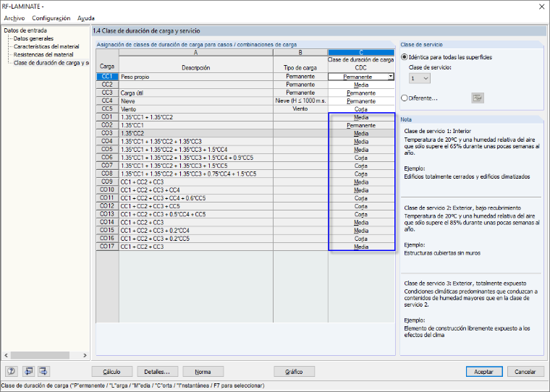The image size is (550, 392).
Task: Click the CO8 combination description cell
Action: 195,174
